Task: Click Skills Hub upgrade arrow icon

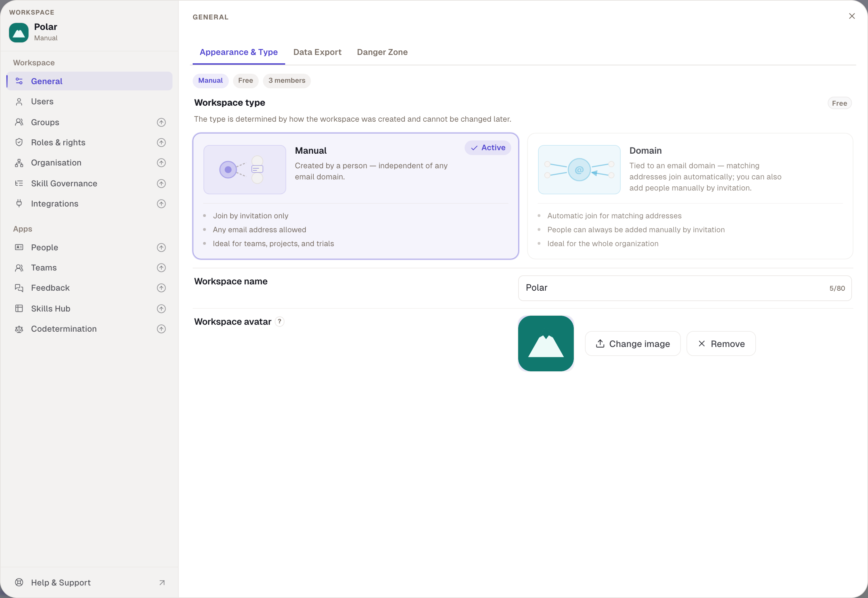Action: pyautogui.click(x=161, y=309)
